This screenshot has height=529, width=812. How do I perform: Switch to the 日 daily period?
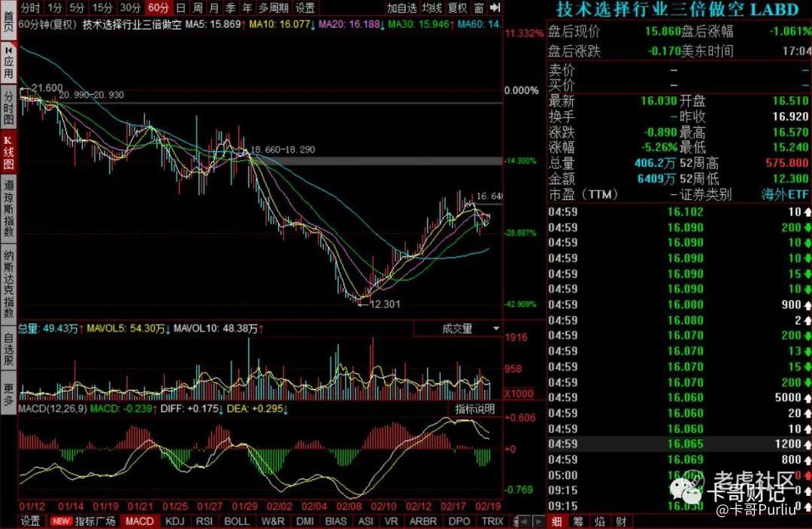180,8
